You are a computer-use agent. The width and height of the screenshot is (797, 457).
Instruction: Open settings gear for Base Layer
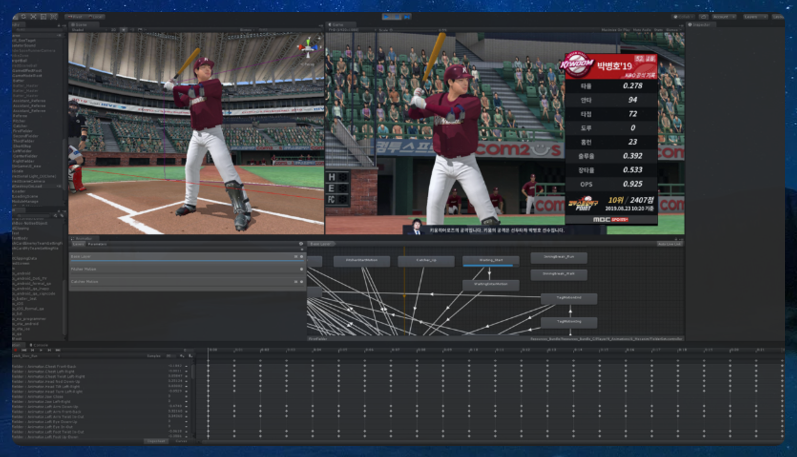click(301, 257)
